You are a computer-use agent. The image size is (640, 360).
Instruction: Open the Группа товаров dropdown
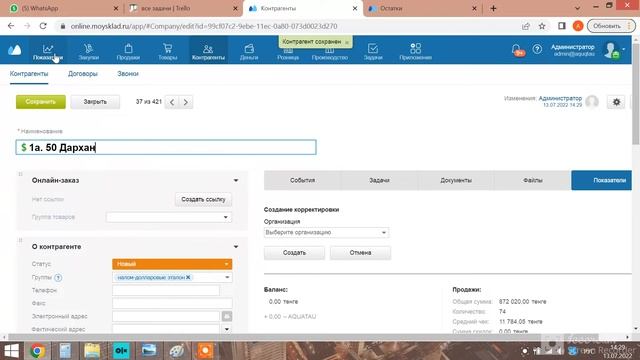pos(169,217)
